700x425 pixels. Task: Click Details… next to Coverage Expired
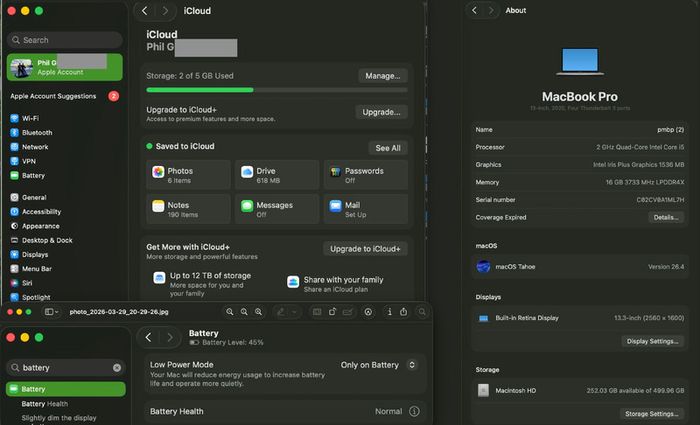coord(666,217)
